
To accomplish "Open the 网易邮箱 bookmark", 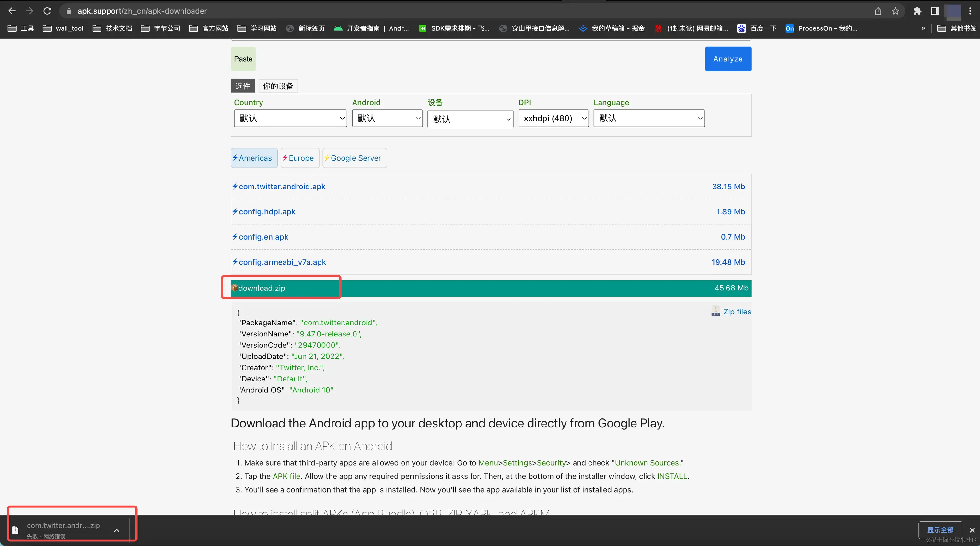I will click(691, 28).
